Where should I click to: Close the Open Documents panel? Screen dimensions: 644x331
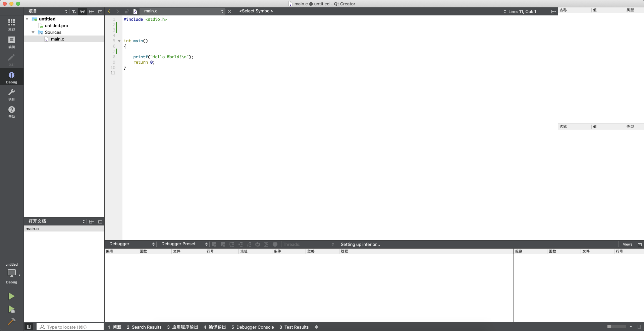(x=100, y=221)
